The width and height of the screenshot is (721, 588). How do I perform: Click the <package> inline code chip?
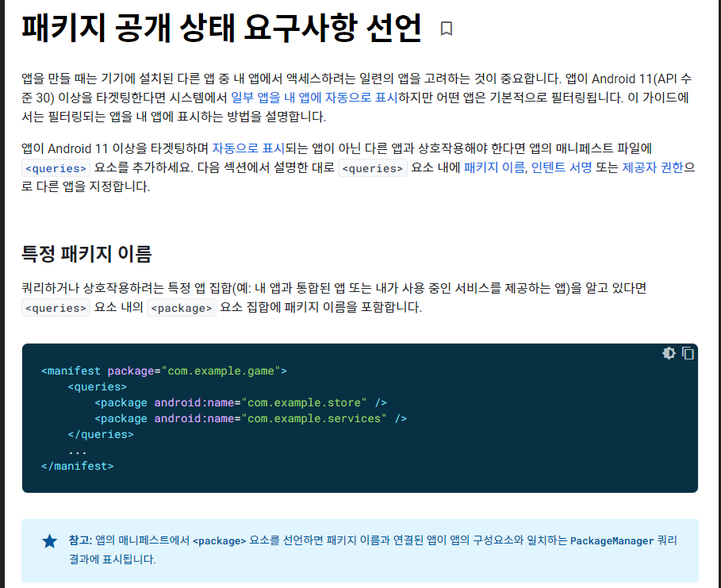pos(181,308)
